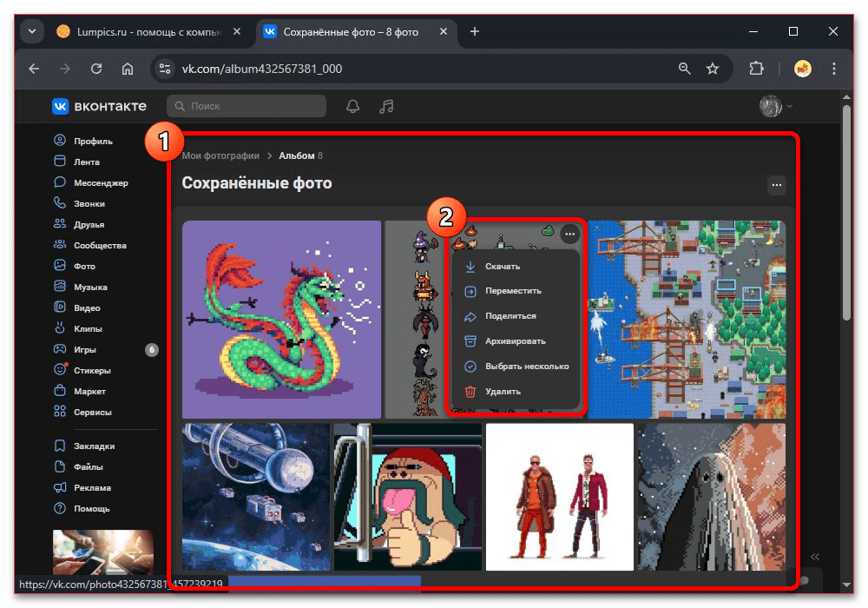The image size is (868, 608).
Task: Open the music player icon in header
Action: coord(387,106)
